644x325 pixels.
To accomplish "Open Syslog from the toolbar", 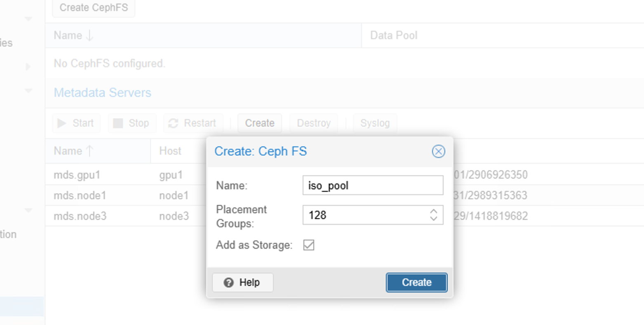I will pos(375,123).
